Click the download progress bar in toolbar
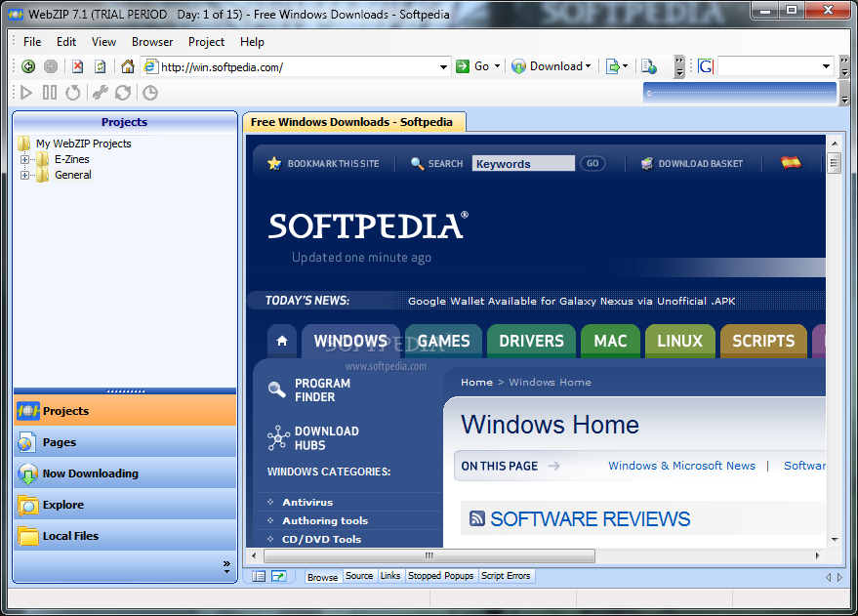The image size is (858, 616). point(740,93)
